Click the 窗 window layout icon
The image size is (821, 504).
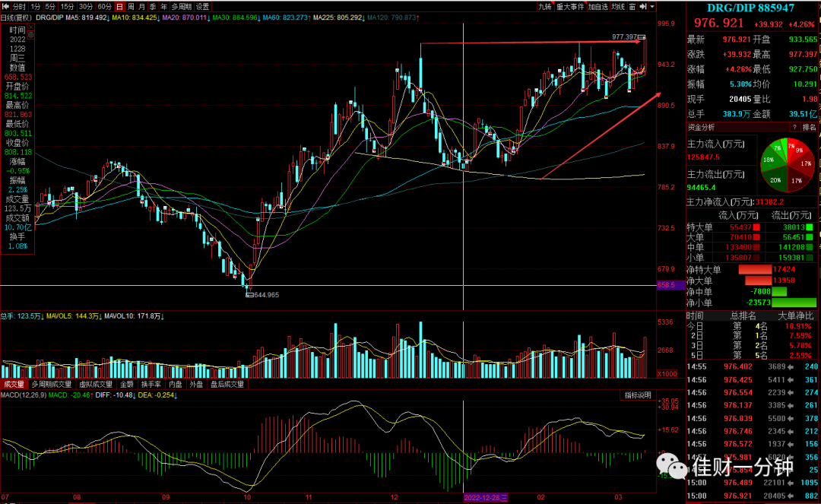tap(632, 7)
